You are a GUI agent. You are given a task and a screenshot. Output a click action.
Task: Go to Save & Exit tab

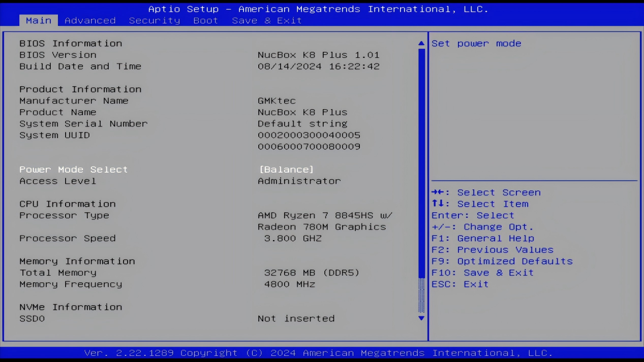coord(267,20)
